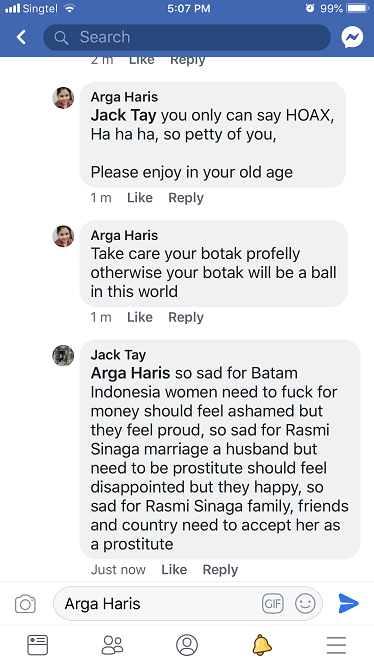This screenshot has width=374, height=665.
Task: Tap Arga Haris avatar on first comment
Action: (x=63, y=98)
